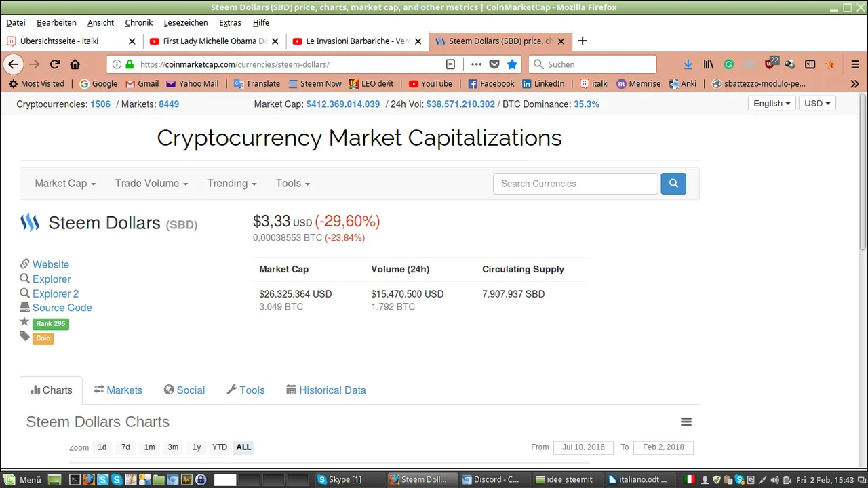This screenshot has width=868, height=488.
Task: Click the Search Currencies field
Action: (x=576, y=184)
